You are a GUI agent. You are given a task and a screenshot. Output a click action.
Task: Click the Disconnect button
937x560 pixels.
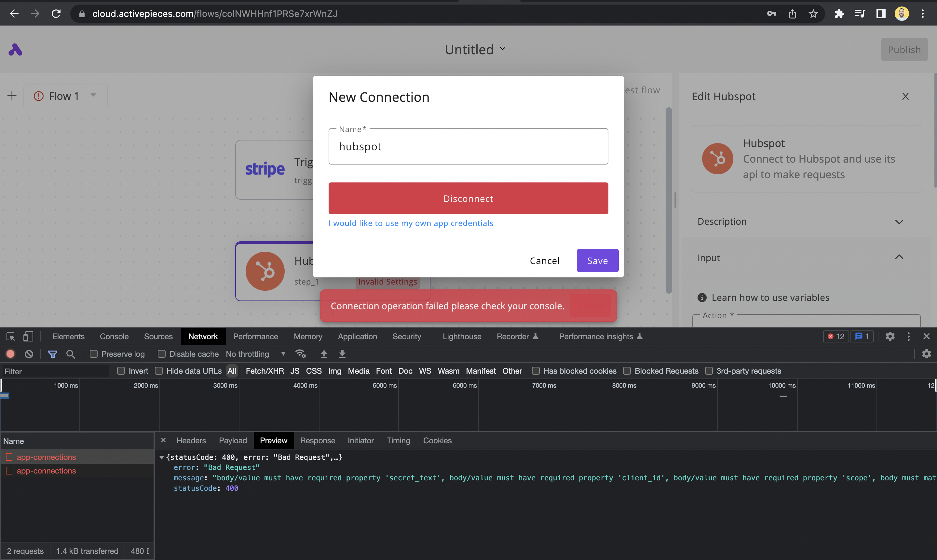[468, 198]
